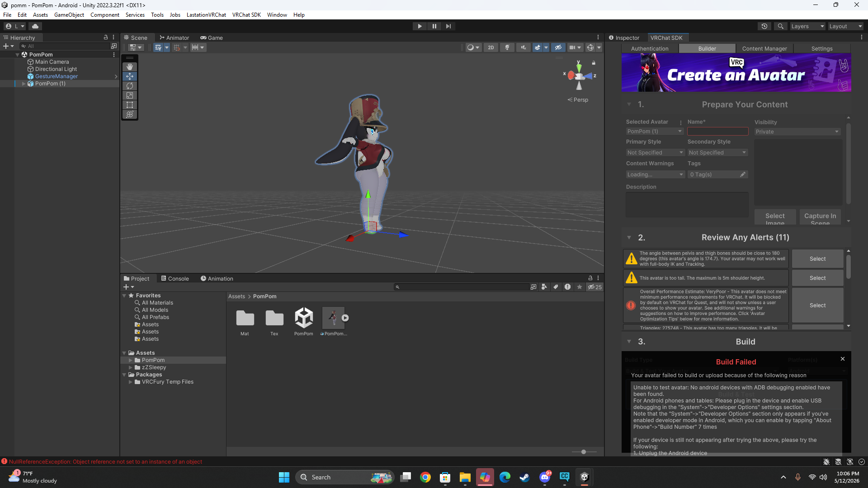Open the Visibility Private dropdown
The height and width of the screenshot is (488, 868).
click(797, 132)
